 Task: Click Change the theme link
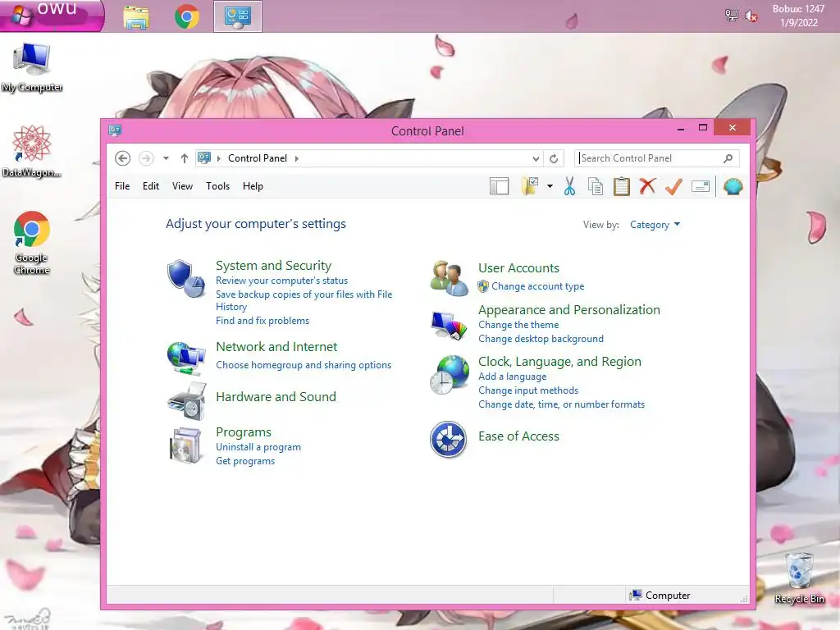[518, 325]
